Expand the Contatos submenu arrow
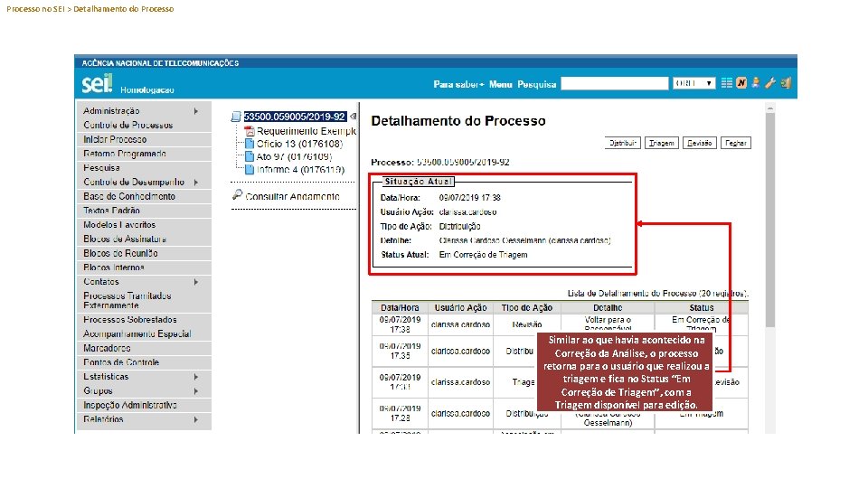This screenshot has height=488, width=868. (196, 282)
